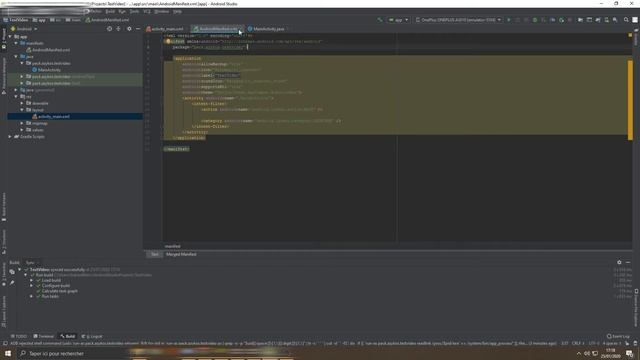
Task: Open Project panel settings gear
Action: point(129,29)
